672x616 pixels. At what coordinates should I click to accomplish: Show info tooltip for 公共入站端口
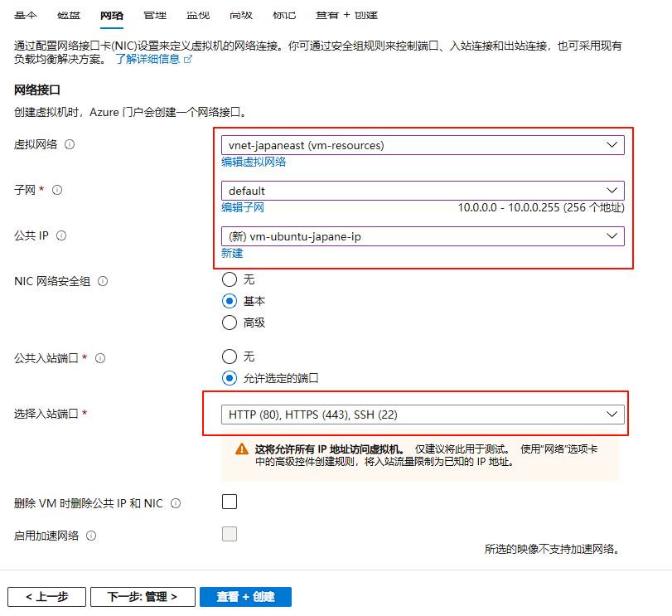[99, 358]
